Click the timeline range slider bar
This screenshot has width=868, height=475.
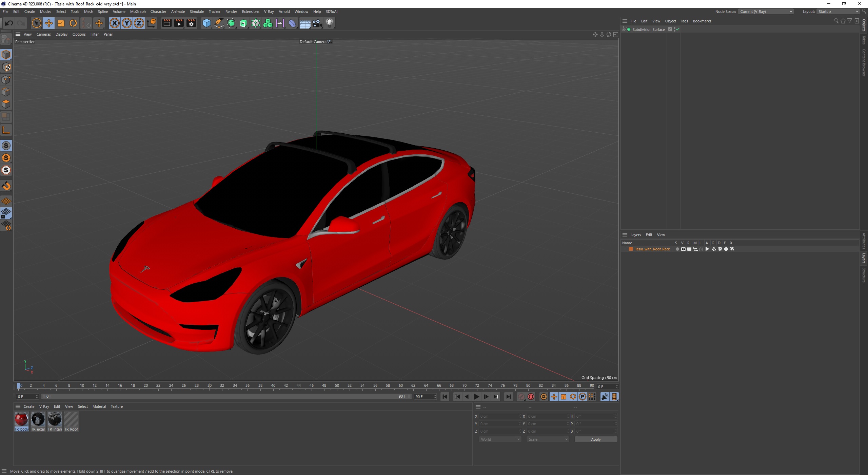(x=226, y=397)
